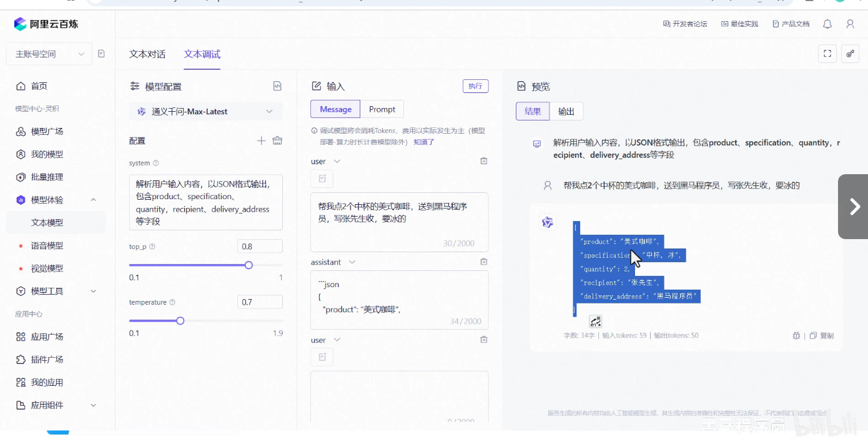Delete the assistant message
This screenshot has width=868, height=447.
(483, 262)
